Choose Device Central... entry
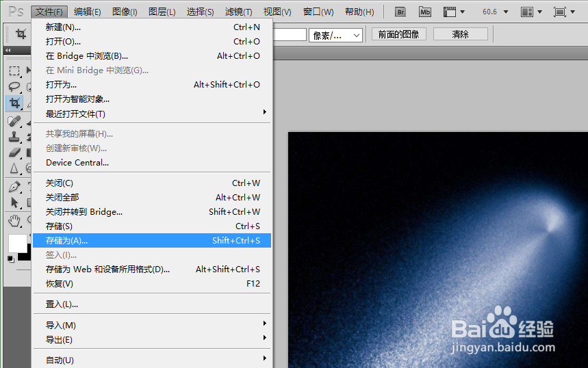Viewport: 588px width, 368px height. (152, 163)
